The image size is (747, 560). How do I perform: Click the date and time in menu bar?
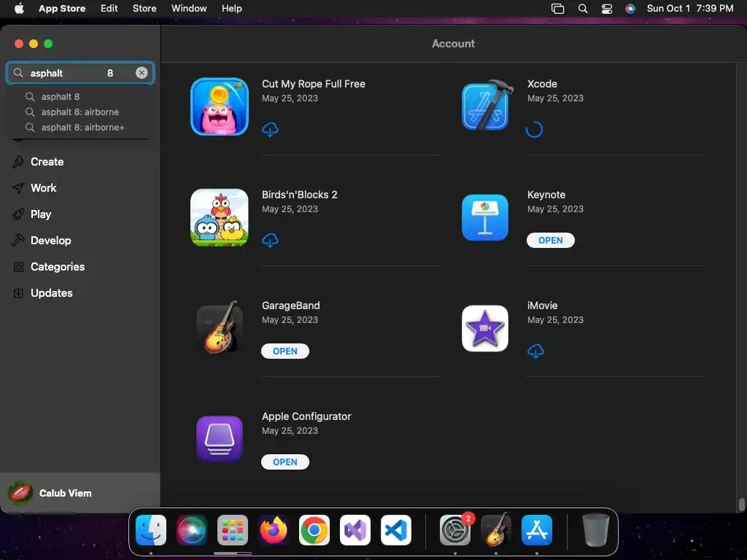[x=690, y=9]
